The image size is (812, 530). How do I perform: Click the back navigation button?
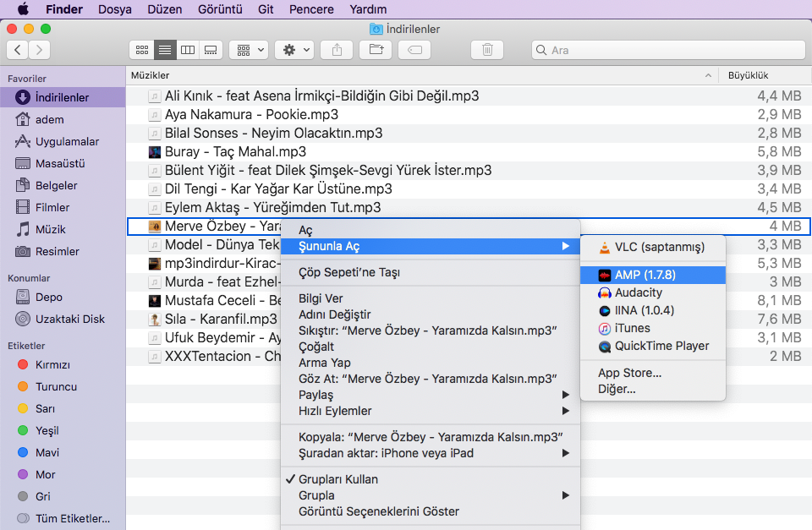click(x=18, y=50)
